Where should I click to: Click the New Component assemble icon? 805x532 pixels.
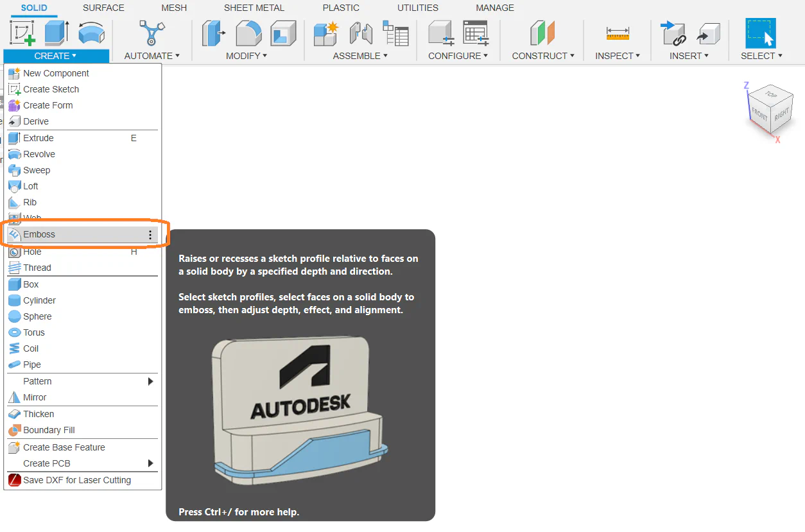(x=326, y=33)
